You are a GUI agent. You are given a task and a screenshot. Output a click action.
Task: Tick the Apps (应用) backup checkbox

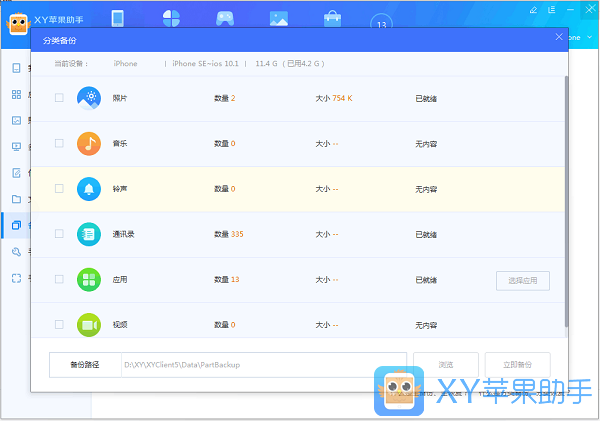(59, 279)
